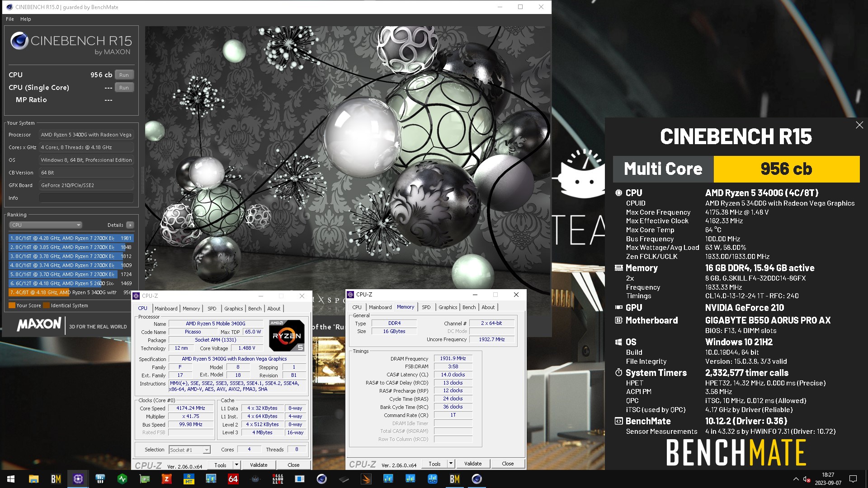The width and height of the screenshot is (868, 488).
Task: Open the Windows Start menu
Action: (x=11, y=479)
